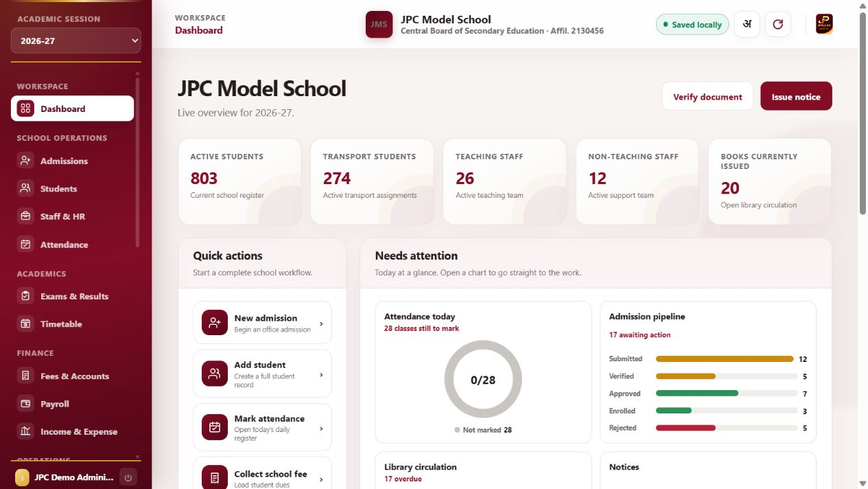Click the chevron on Add student row
The height and width of the screenshot is (489, 868).
pyautogui.click(x=321, y=374)
